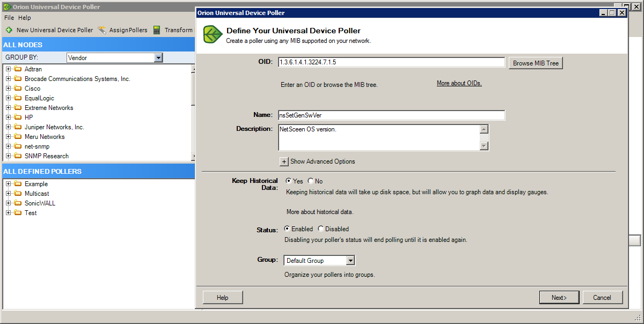
Task: Click All Nodes list scroll up arrow
Action: click(193, 69)
